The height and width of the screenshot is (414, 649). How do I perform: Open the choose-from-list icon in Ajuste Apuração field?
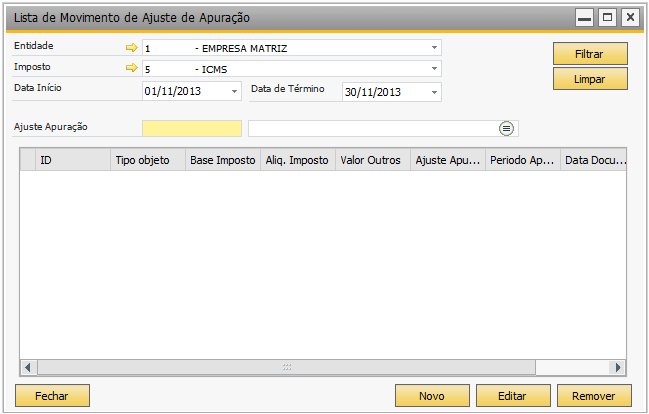click(x=506, y=128)
